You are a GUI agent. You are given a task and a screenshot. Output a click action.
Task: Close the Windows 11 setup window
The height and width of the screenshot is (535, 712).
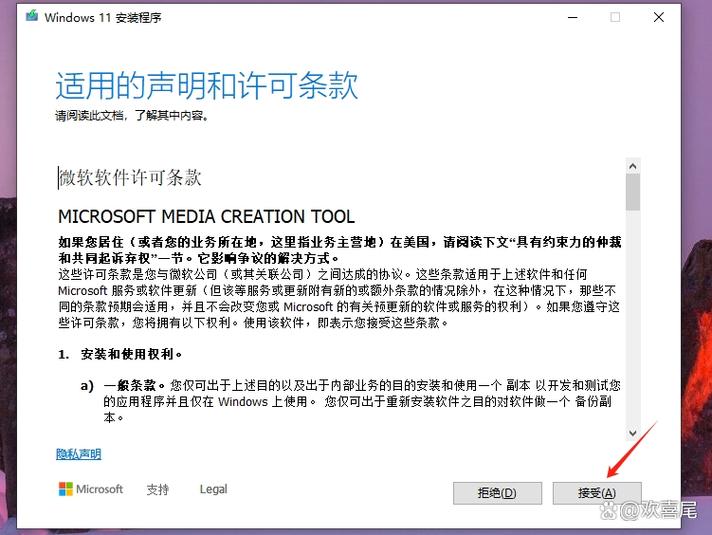pos(659,17)
